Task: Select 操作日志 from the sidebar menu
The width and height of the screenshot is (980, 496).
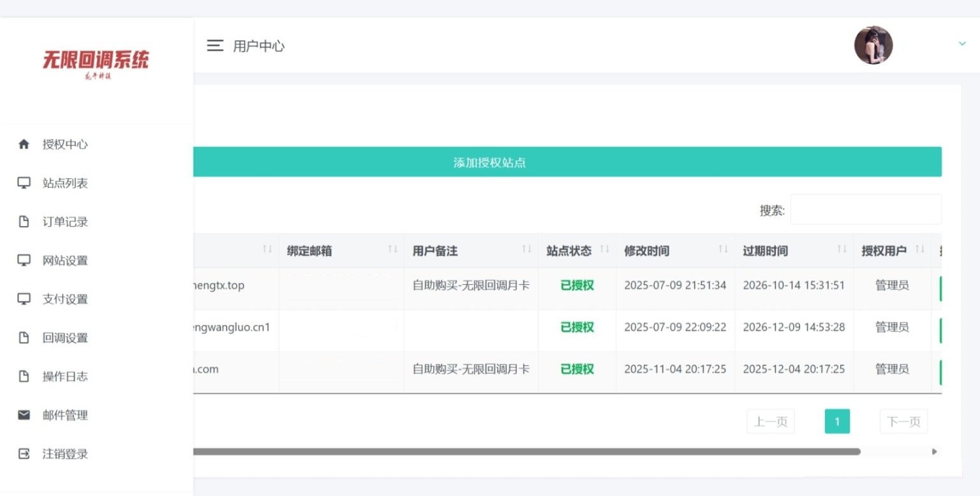Action: [64, 376]
